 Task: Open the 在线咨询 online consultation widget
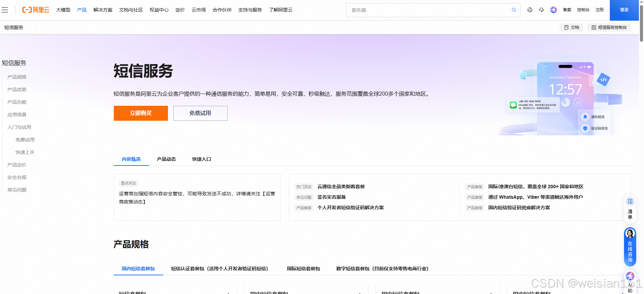coord(630,247)
